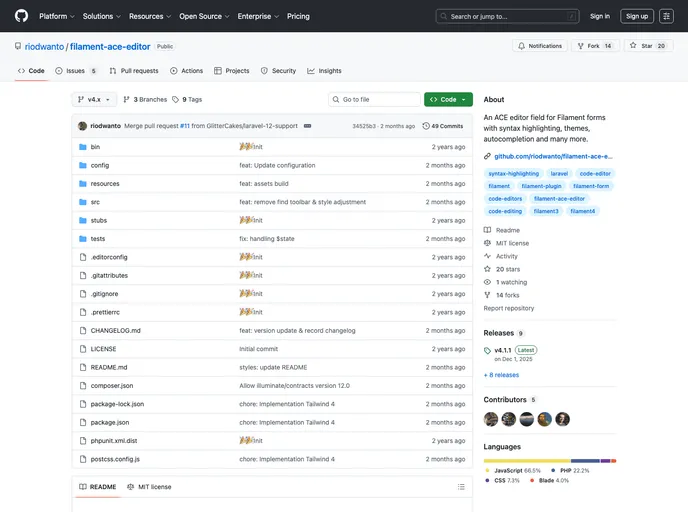Image resolution: width=688 pixels, height=512 pixels.
Task: Switch to the Insights tab
Action: [324, 71]
